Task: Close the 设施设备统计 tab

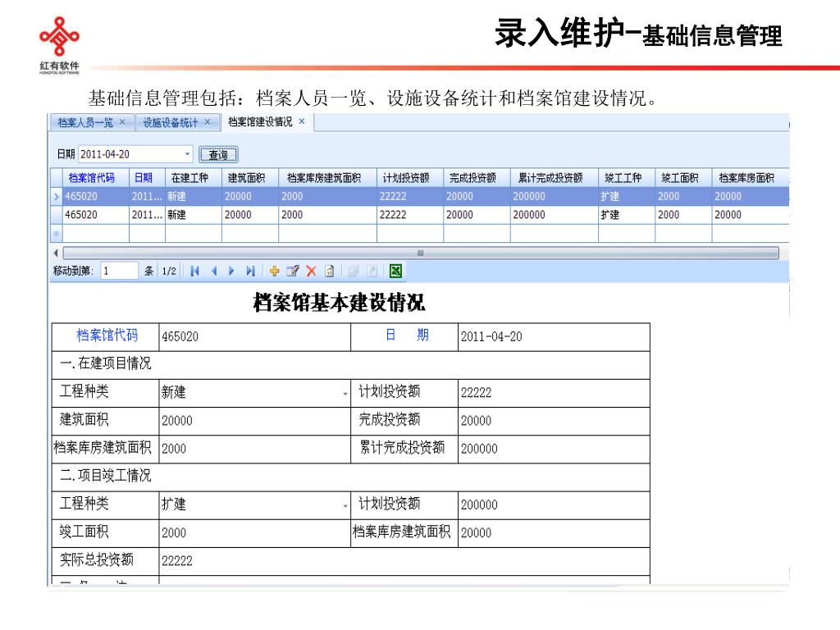Action: tap(207, 122)
